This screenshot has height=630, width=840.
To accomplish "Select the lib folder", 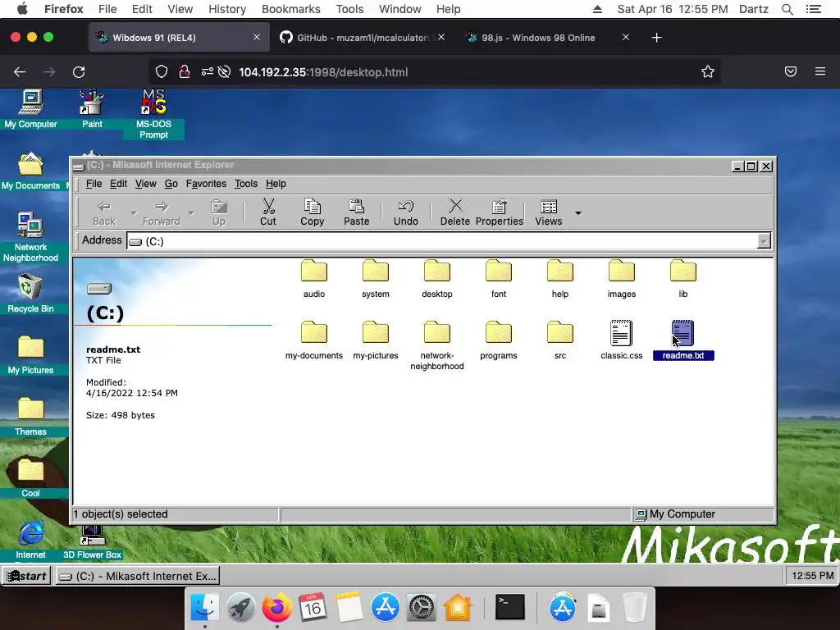I will pyautogui.click(x=683, y=279).
